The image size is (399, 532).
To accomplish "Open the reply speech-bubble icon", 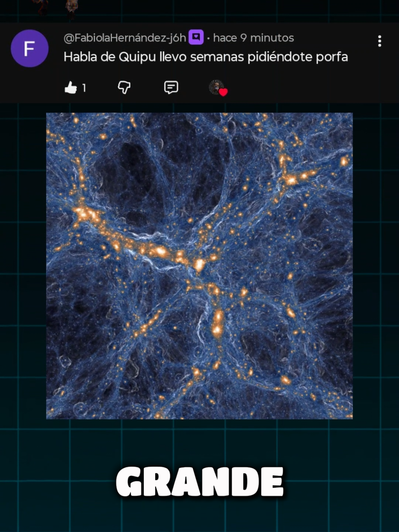I will coord(171,87).
